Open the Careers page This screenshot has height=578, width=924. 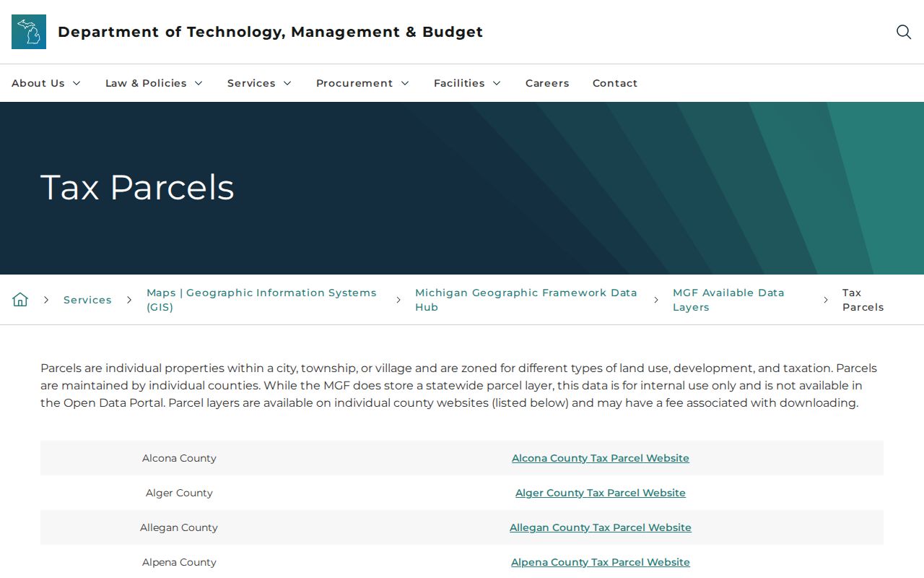tap(547, 83)
